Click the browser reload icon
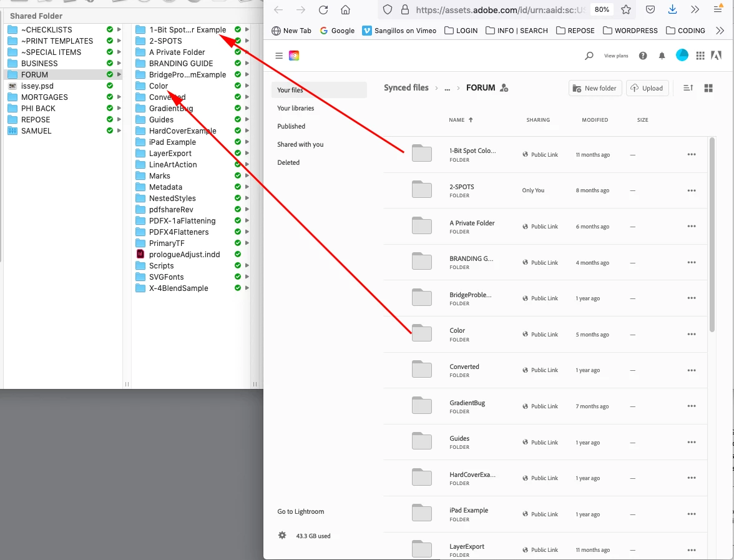 [323, 9]
